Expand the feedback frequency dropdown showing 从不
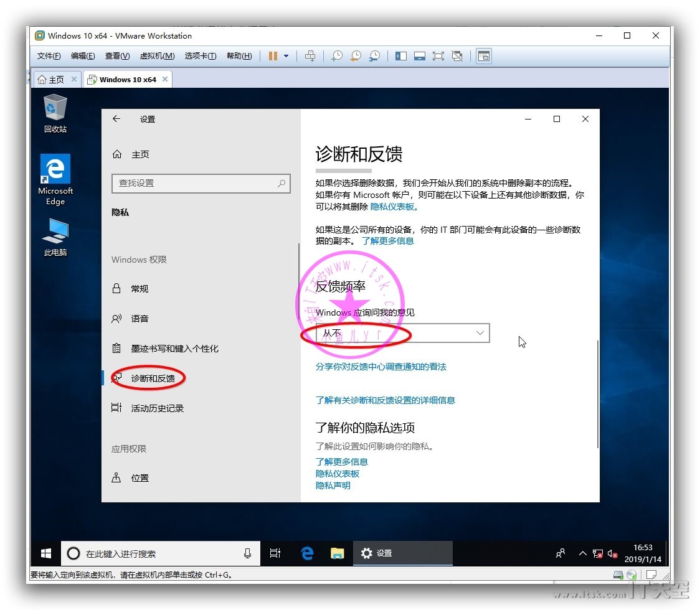The width and height of the screenshot is (700, 610). tap(403, 334)
